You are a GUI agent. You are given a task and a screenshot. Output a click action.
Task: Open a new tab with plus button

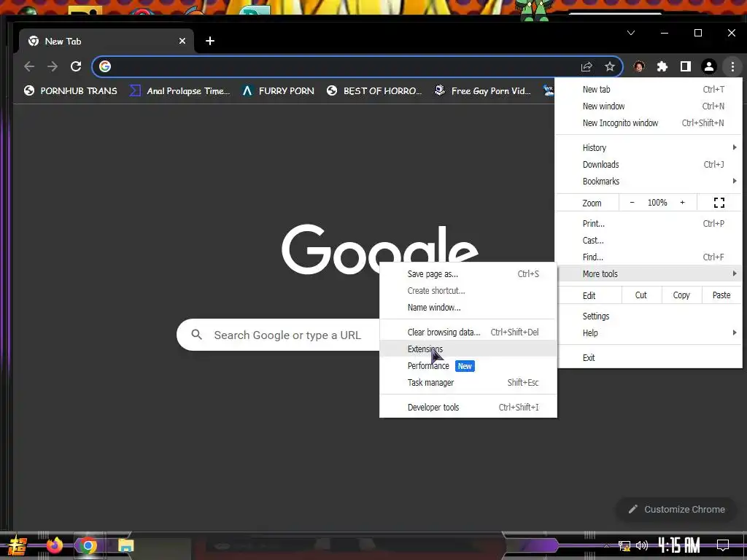[210, 41]
